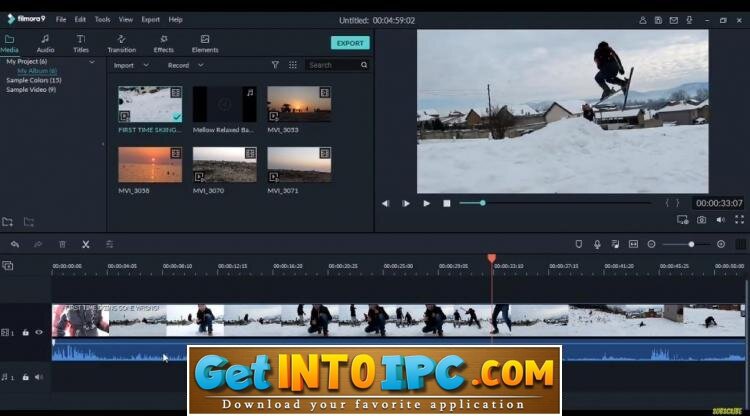Screen dimensions: 750x416
Task: Collapse the My Project folder chevron
Action: [92, 62]
